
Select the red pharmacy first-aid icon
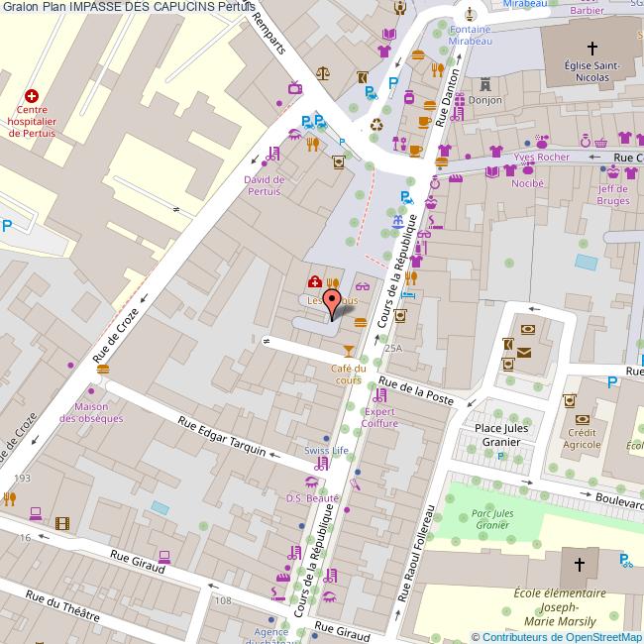[314, 281]
